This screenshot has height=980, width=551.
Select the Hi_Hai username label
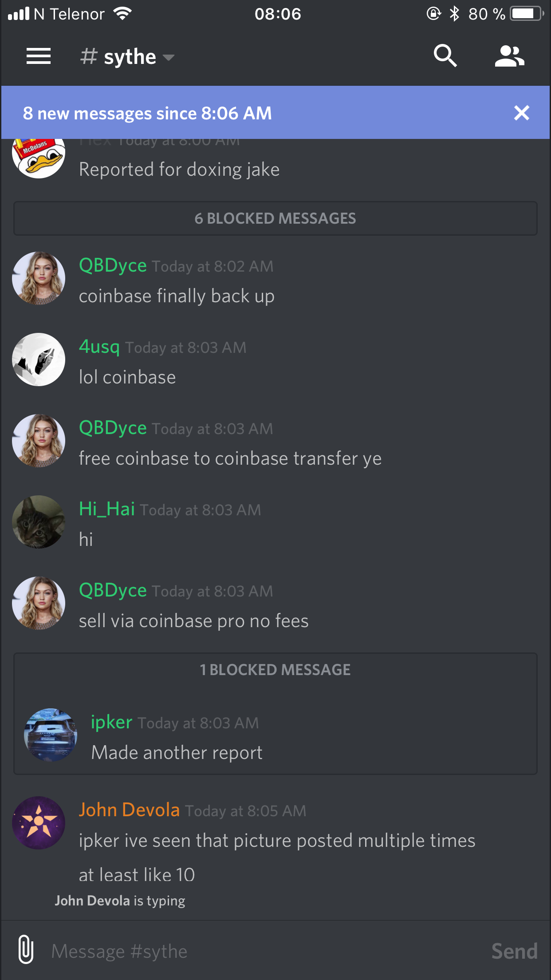click(107, 509)
